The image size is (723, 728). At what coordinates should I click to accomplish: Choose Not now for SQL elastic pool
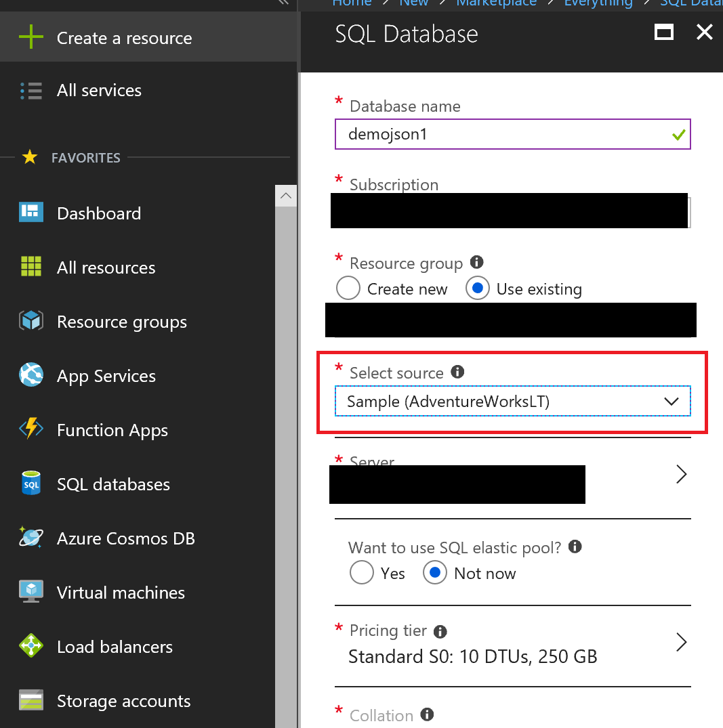435,572
